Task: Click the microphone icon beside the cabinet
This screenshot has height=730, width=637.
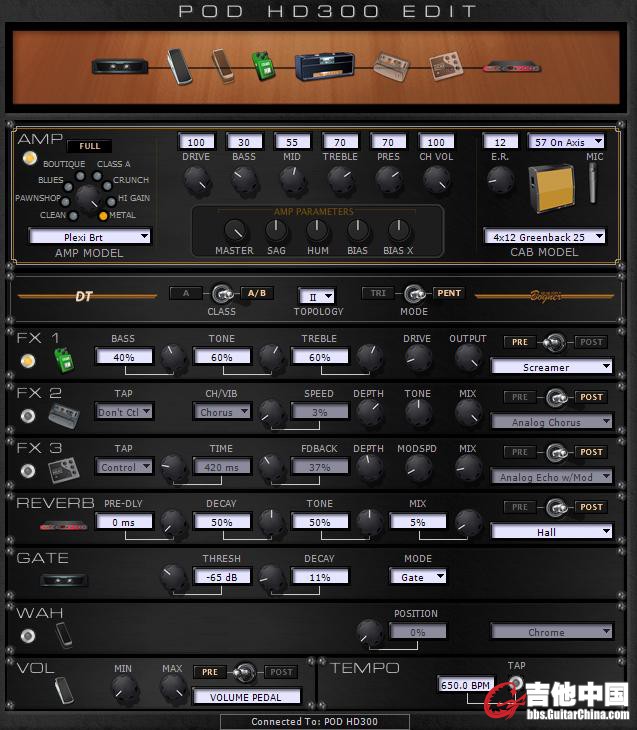Action: click(593, 181)
